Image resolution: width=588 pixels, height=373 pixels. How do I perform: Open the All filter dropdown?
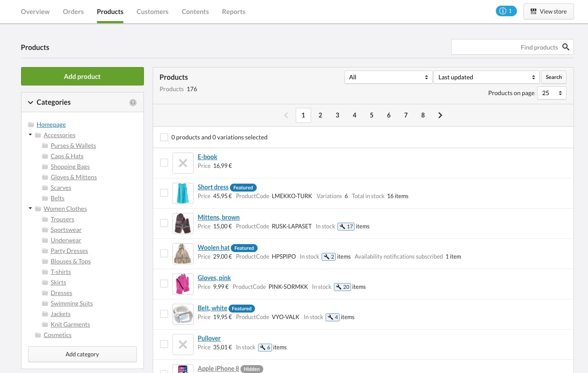(x=388, y=77)
